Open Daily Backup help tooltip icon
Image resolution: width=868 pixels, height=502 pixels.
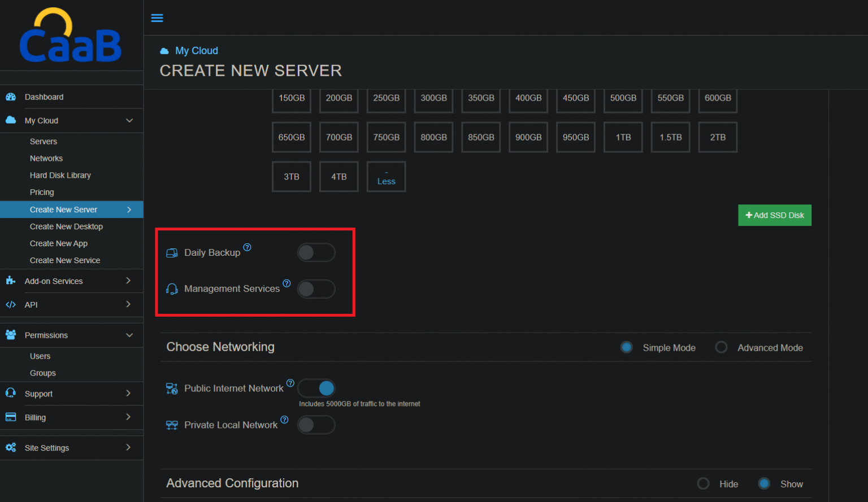[x=247, y=247]
